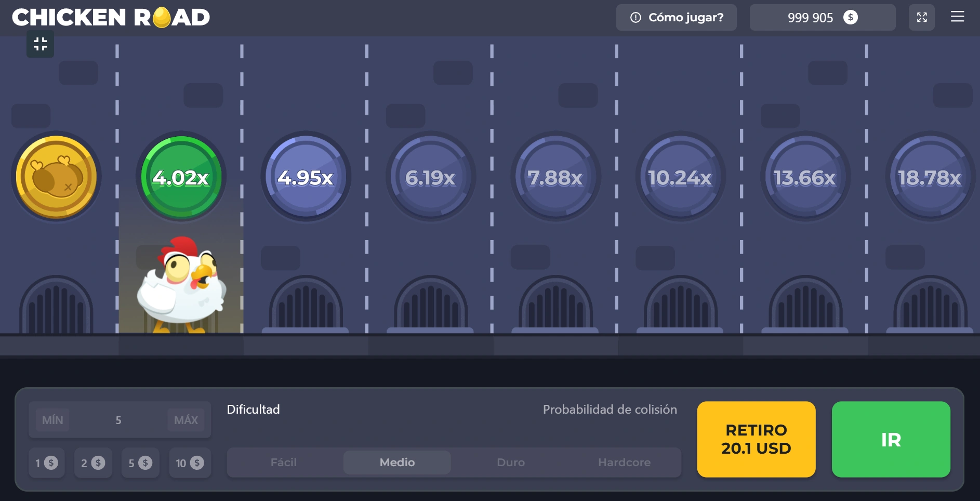Set bet to minimum with MÍN
Viewport: 980px width, 501px height.
pos(52,420)
